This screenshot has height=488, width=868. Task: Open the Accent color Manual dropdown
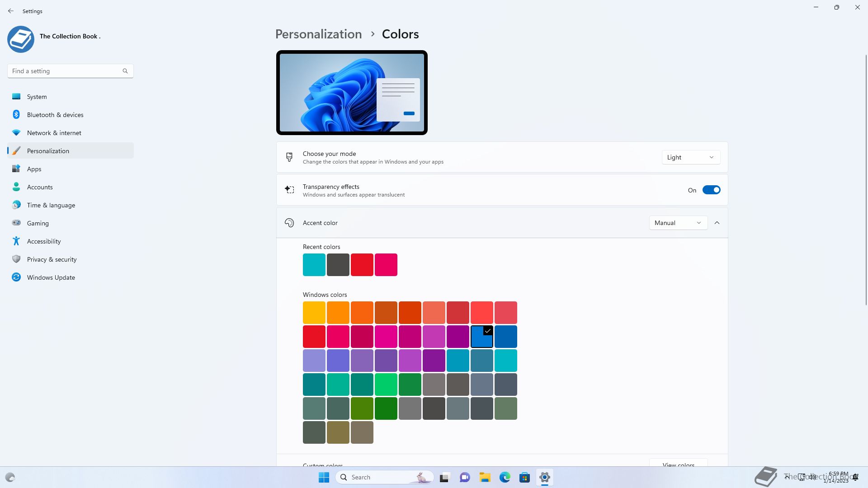[678, 223]
